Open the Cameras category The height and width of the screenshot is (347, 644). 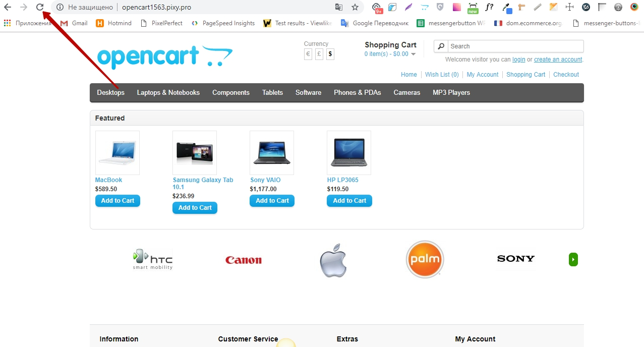pyautogui.click(x=407, y=93)
